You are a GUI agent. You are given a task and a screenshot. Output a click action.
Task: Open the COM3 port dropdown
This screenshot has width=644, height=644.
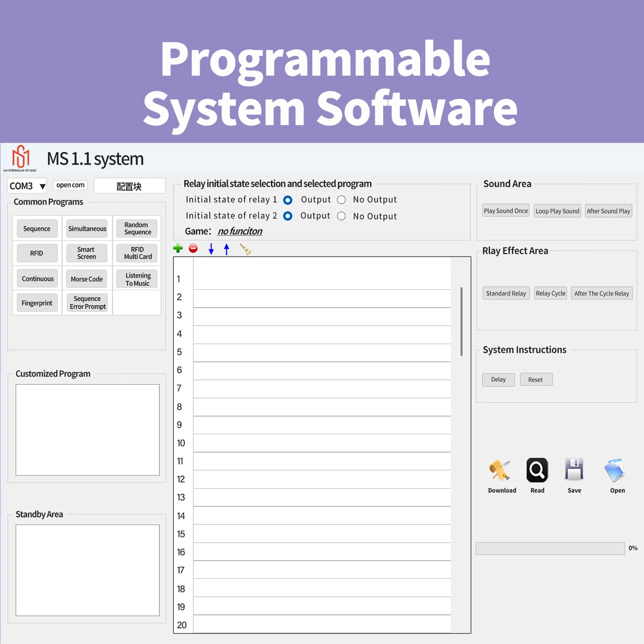click(27, 186)
